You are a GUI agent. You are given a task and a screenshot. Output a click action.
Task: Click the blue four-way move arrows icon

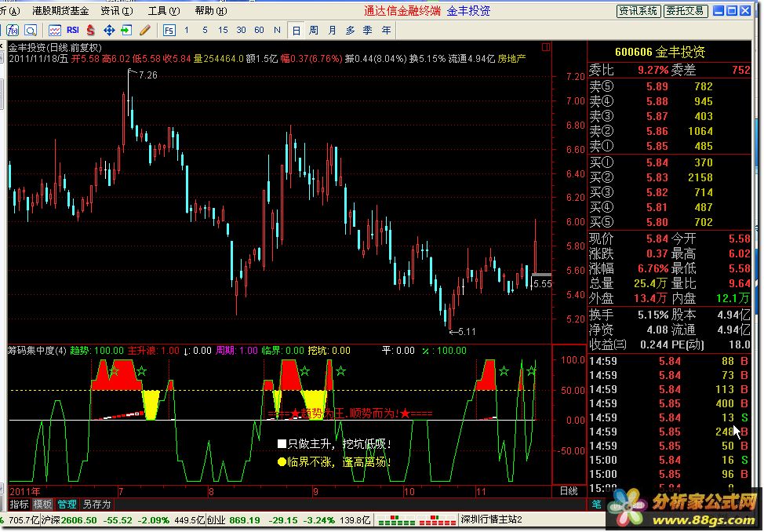109,31
